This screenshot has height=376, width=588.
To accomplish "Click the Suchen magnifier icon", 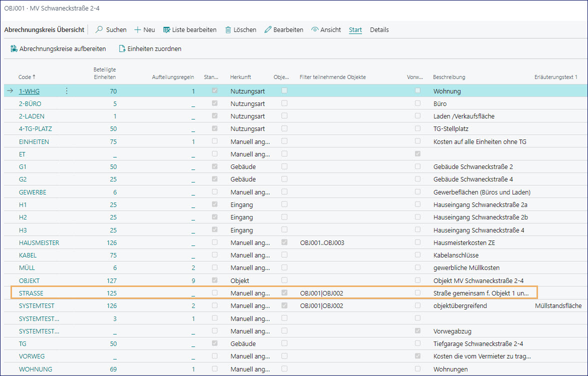I will [99, 30].
